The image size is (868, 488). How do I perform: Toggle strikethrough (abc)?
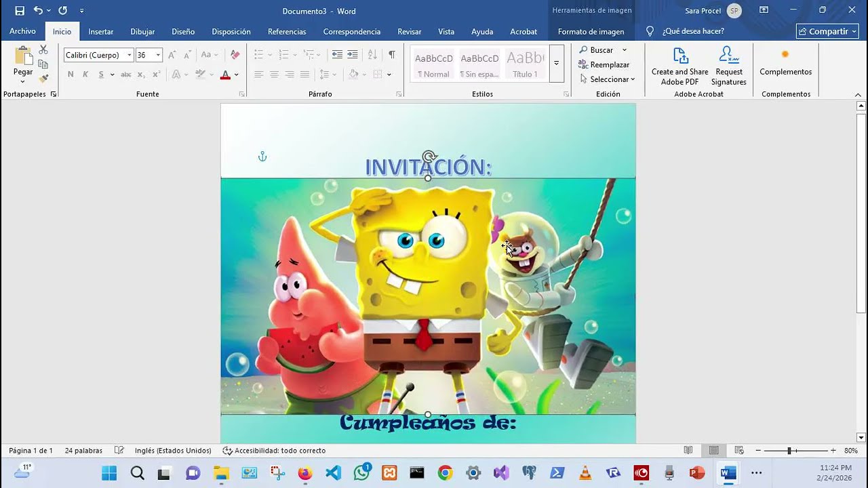point(125,75)
